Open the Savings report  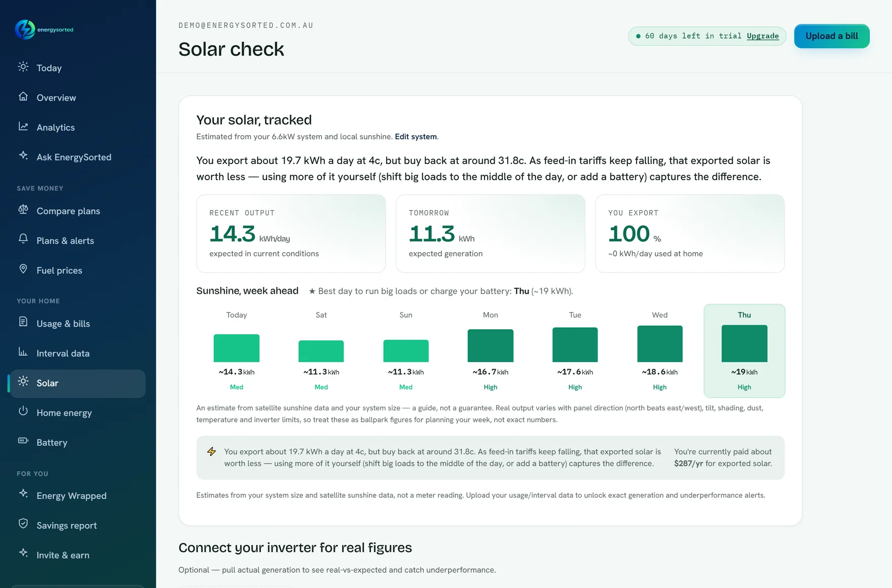(77, 526)
